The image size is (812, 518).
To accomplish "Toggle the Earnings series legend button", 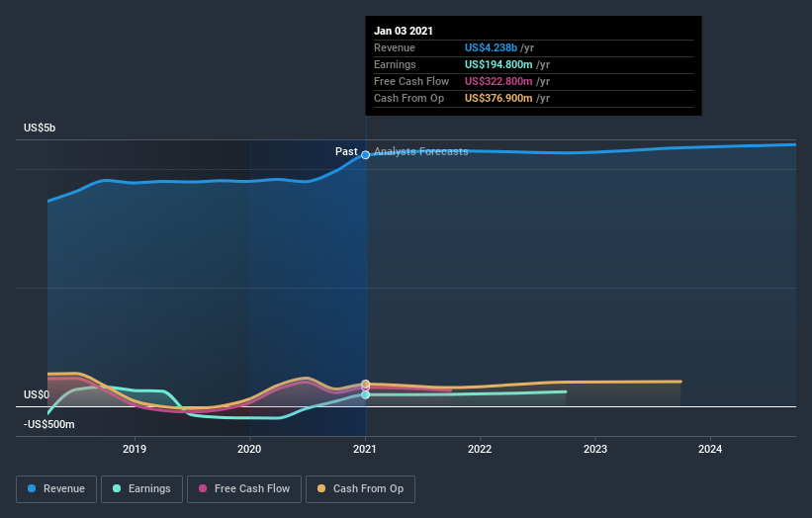I will [x=141, y=489].
